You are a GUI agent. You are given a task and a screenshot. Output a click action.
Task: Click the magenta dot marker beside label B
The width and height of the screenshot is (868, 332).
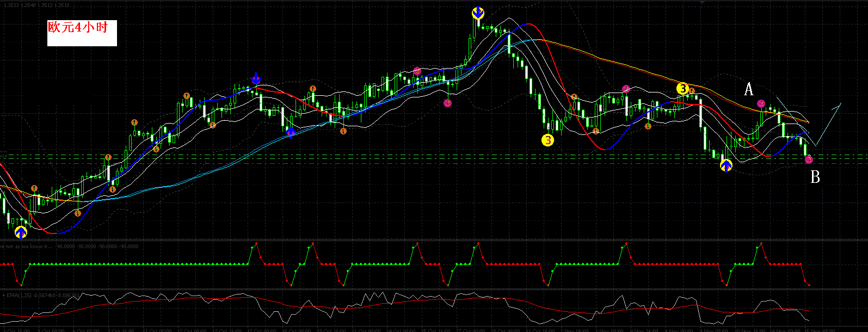click(x=809, y=160)
